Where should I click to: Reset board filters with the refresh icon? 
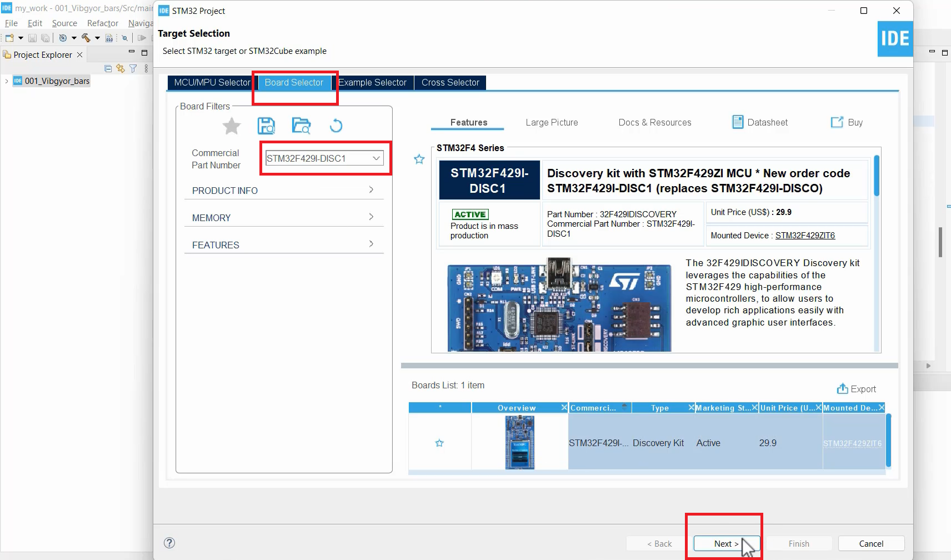click(336, 126)
